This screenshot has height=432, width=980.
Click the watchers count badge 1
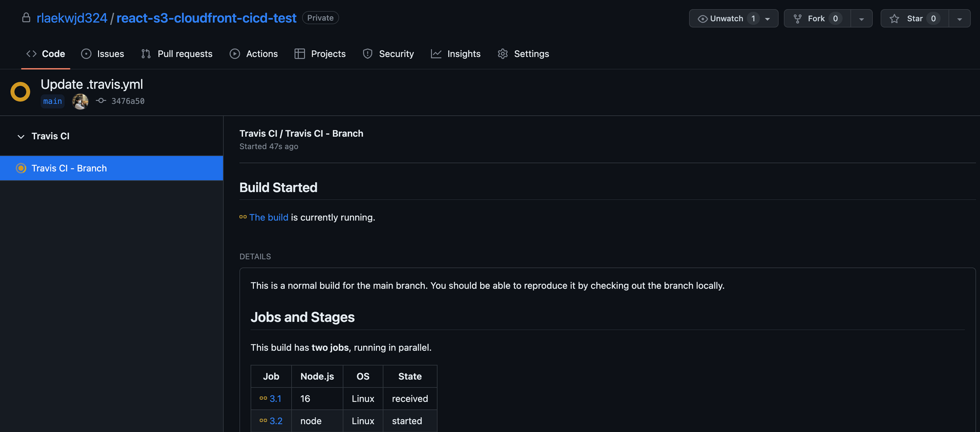click(x=753, y=19)
